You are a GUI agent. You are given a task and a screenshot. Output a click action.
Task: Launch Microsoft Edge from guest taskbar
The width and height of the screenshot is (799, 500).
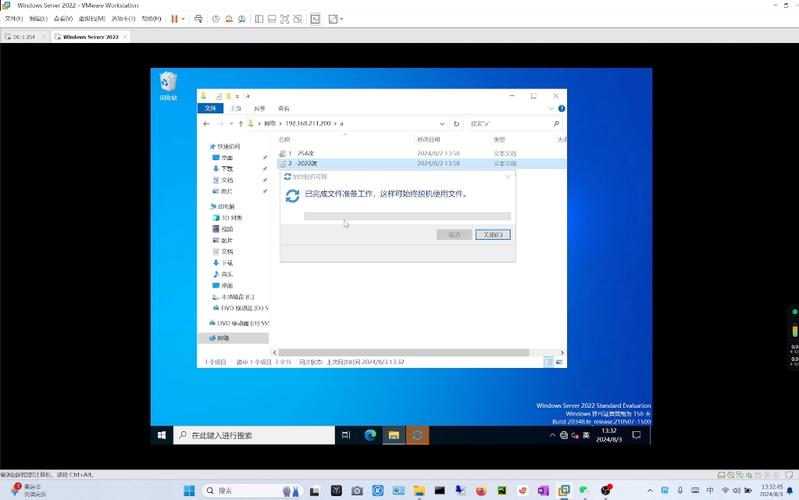tap(370, 435)
